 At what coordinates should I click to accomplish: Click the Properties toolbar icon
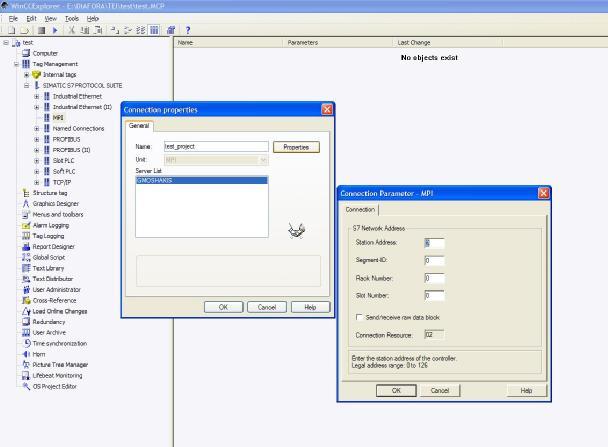(171, 30)
